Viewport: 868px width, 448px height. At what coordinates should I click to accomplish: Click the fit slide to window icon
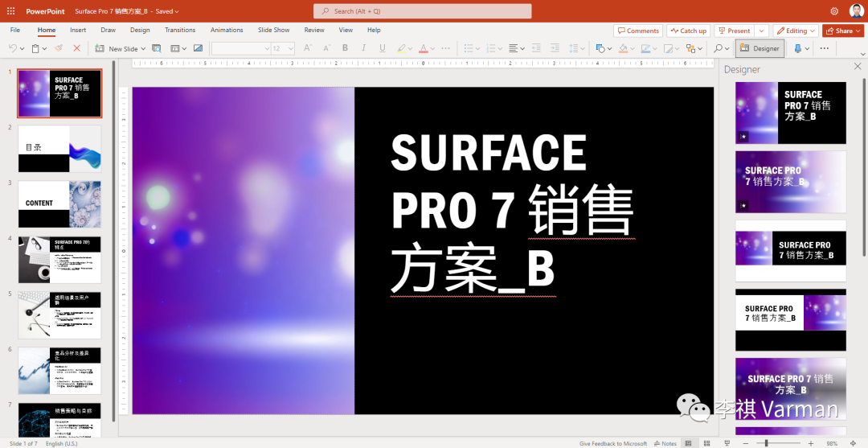click(853, 443)
